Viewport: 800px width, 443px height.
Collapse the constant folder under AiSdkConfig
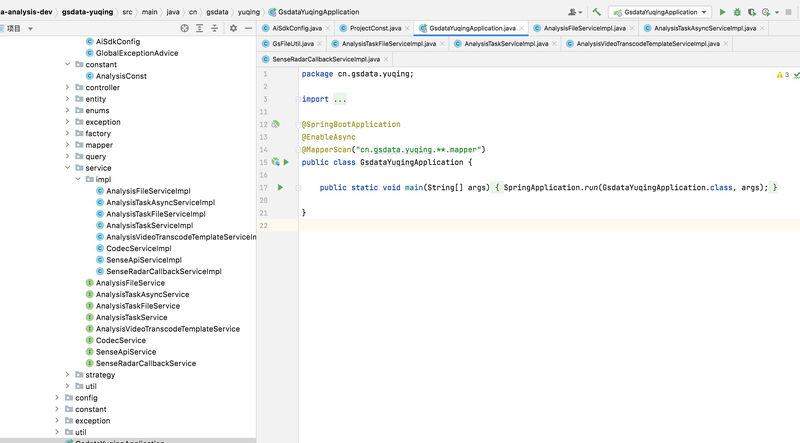(x=67, y=64)
